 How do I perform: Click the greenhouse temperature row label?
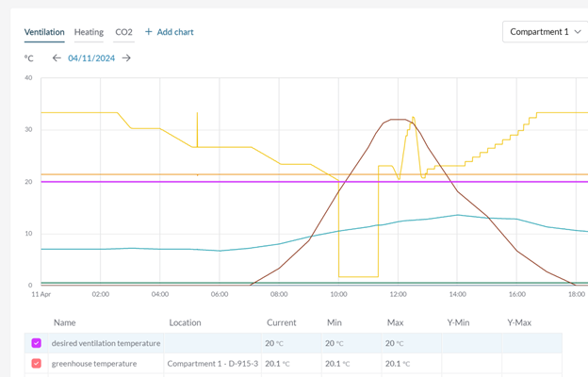click(x=94, y=363)
